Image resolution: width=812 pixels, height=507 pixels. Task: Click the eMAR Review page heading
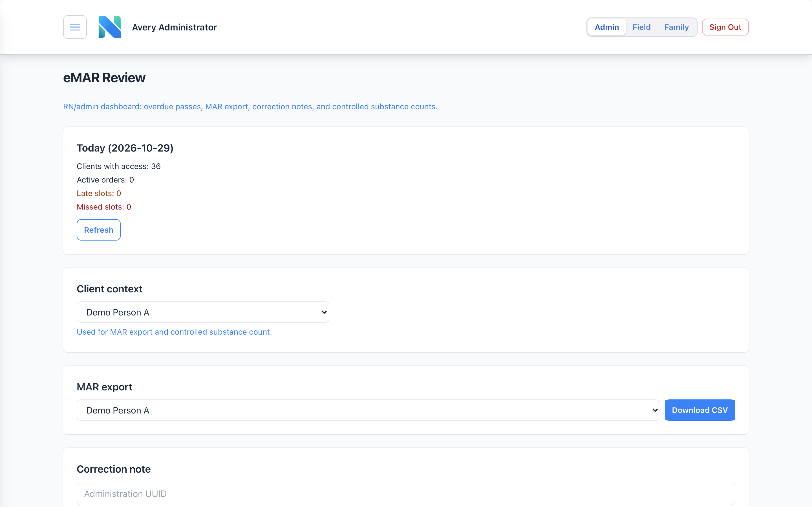104,77
